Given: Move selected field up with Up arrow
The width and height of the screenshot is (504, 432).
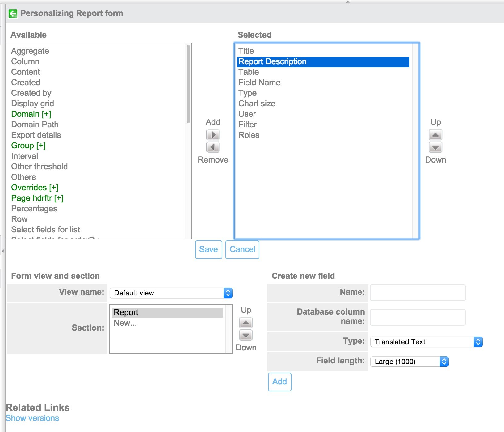Looking at the screenshot, I should [435, 135].
